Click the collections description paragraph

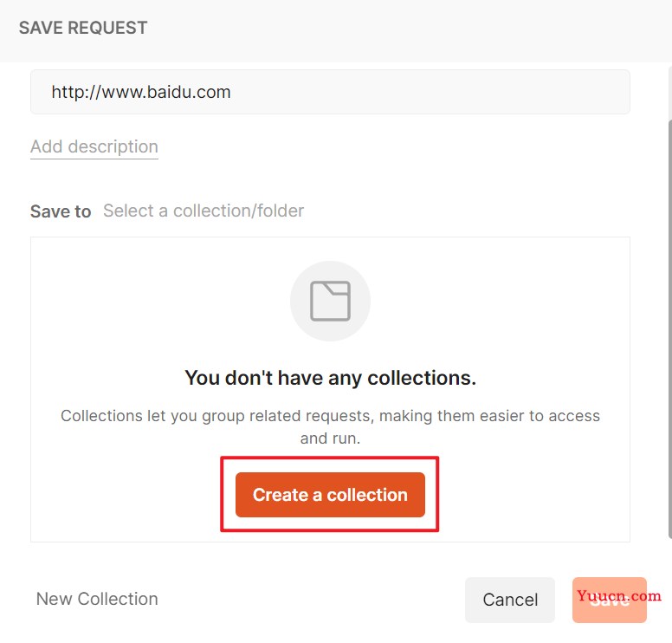click(330, 427)
